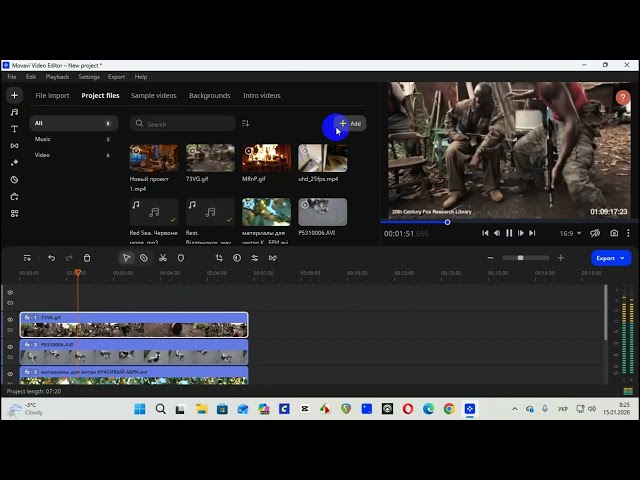Select the MRnP.gif fireplace thumbnail
Screen dimensions: 640x480
(x=267, y=158)
